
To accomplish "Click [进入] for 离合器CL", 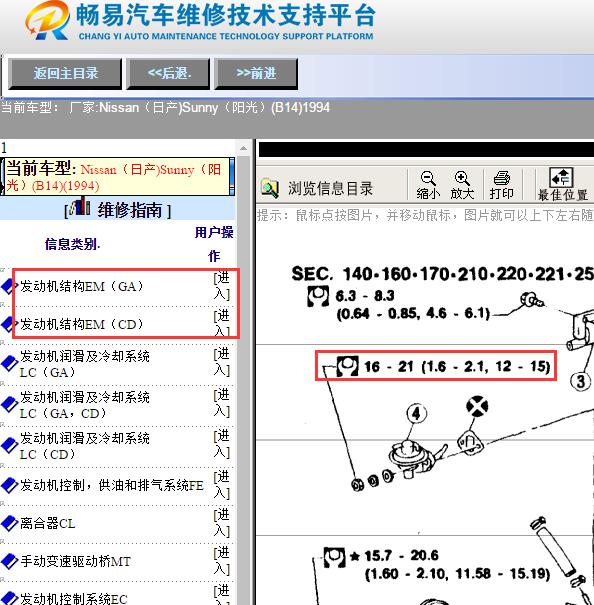I will pos(222,523).
